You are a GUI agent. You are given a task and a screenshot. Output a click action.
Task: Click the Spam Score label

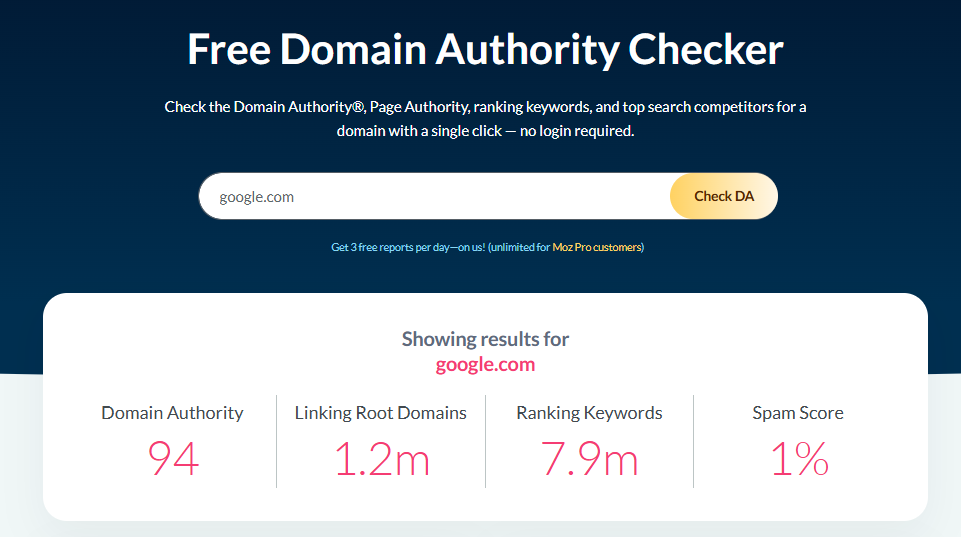pyautogui.click(x=798, y=413)
